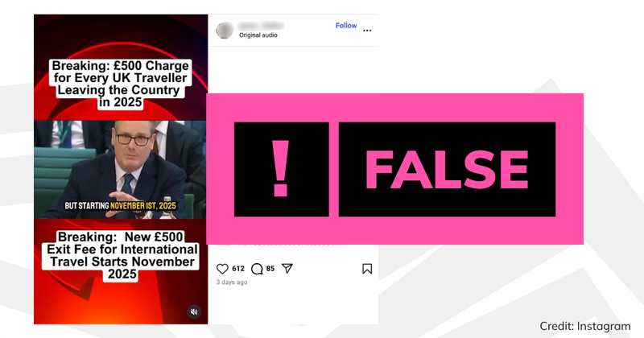This screenshot has height=338, width=644.
Task: Save the post using the bookmark icon
Action: (367, 269)
